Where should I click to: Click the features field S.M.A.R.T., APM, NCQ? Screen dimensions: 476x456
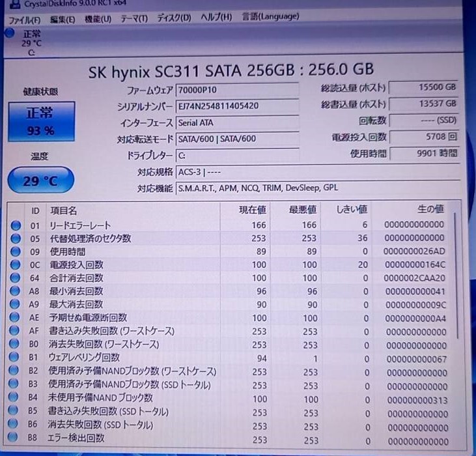pyautogui.click(x=318, y=188)
